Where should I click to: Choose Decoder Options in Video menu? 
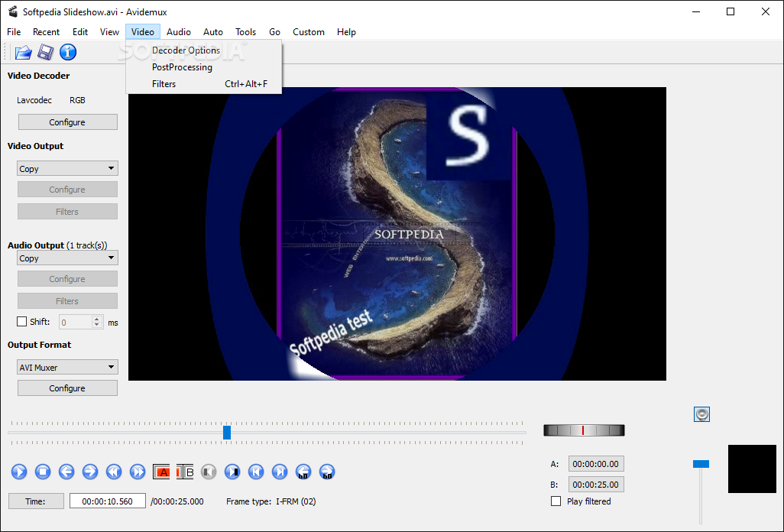coord(203,50)
